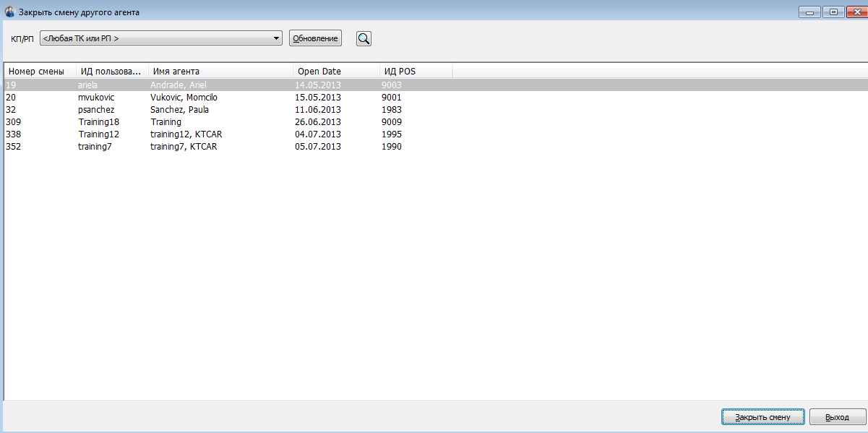Click agent name Vukovic, Momcilo
The width and height of the screenshot is (868, 433).
tap(184, 98)
